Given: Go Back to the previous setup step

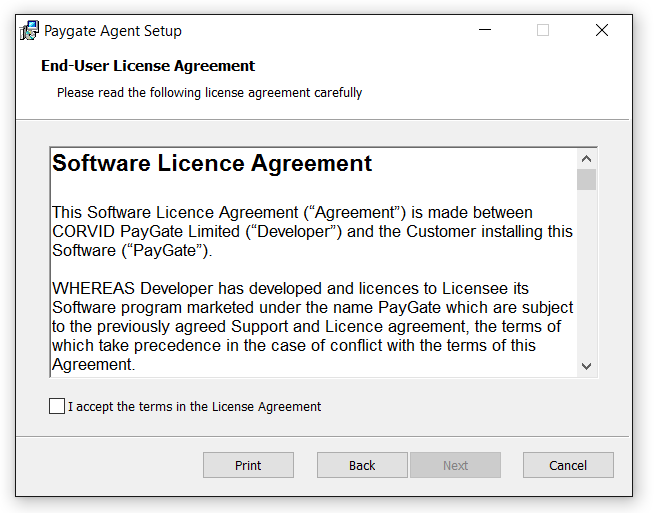Looking at the screenshot, I should pos(362,465).
